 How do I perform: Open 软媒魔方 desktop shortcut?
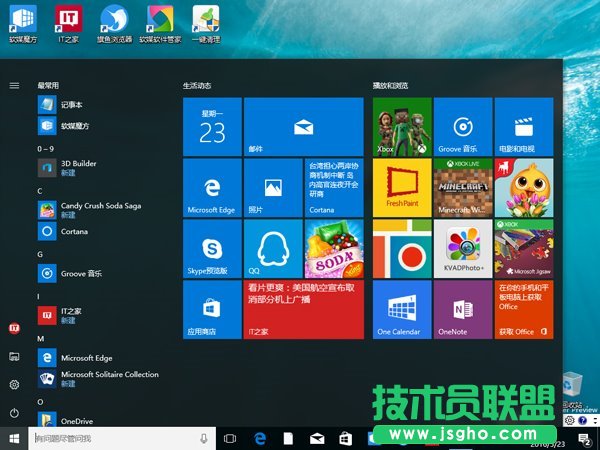(x=23, y=24)
